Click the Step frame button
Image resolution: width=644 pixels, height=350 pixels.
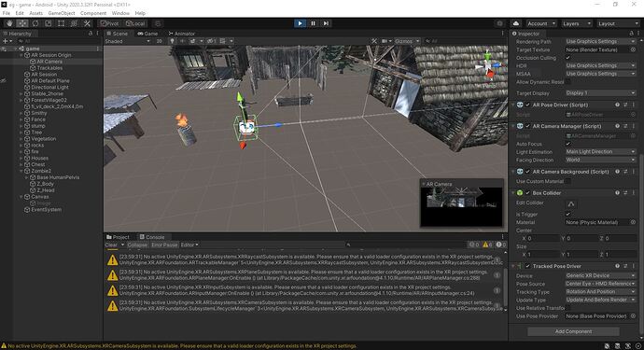pos(326,23)
